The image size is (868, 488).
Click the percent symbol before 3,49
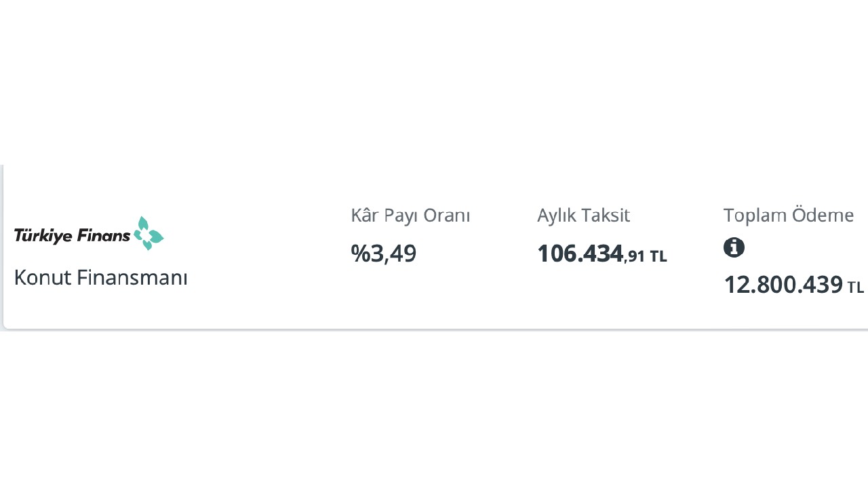359,253
